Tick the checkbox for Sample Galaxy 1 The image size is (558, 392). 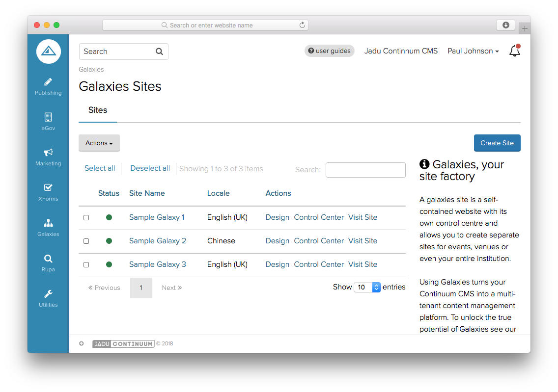pos(86,217)
